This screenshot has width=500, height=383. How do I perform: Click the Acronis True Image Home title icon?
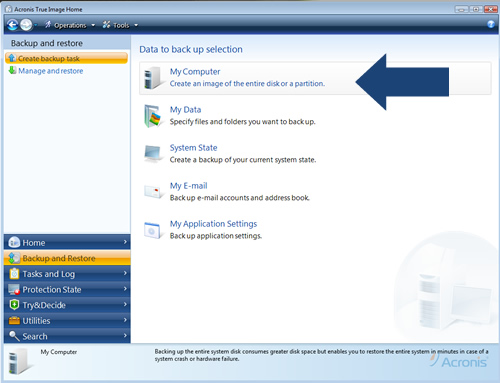click(x=8, y=9)
